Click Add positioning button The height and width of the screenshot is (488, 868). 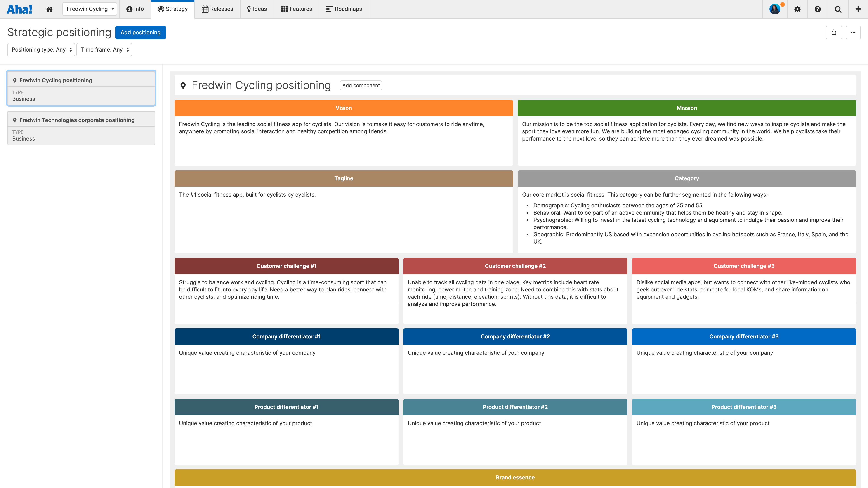(x=140, y=32)
